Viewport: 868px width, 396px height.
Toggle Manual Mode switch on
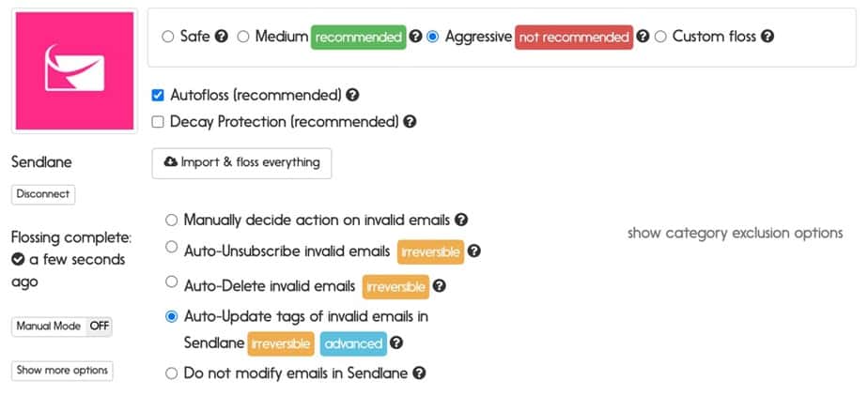tap(62, 327)
